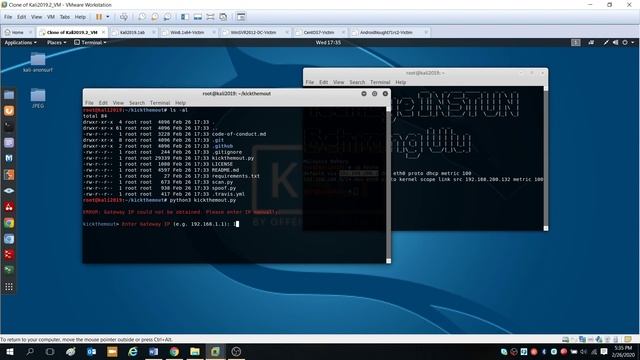Open Search menu in kickthemout terminal
This screenshot has width=640, height=360.
(137, 103)
